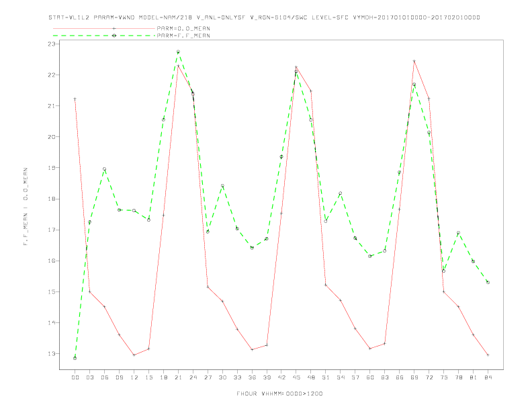
Task: Select the solid red legend line sample
Action: click(x=104, y=28)
